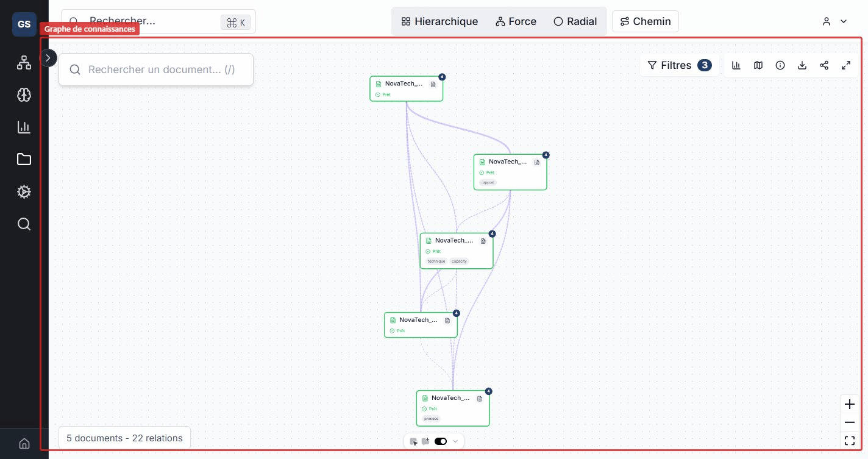
Task: Collapse the floating search panel with the arrow toggle
Action: [x=48, y=58]
